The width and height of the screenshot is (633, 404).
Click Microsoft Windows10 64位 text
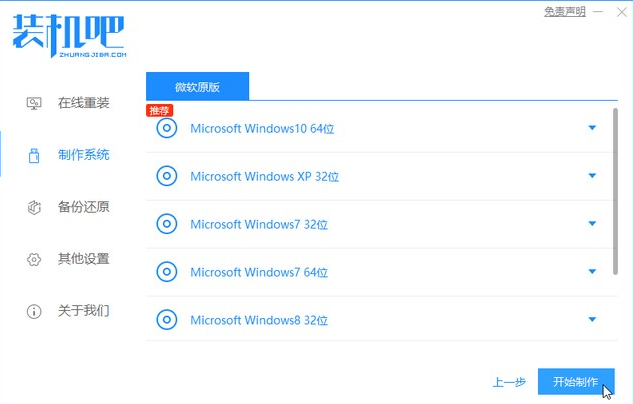(262, 129)
